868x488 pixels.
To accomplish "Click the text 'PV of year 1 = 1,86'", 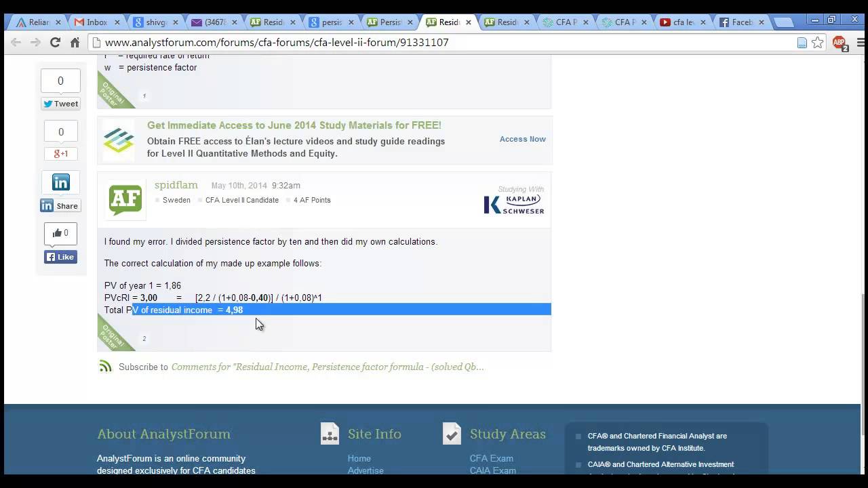I will (x=142, y=286).
